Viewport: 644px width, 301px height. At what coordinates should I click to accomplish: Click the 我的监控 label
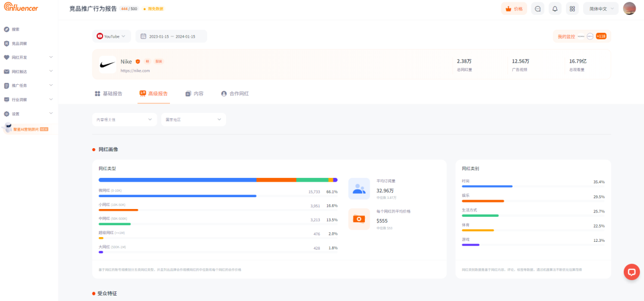(566, 36)
